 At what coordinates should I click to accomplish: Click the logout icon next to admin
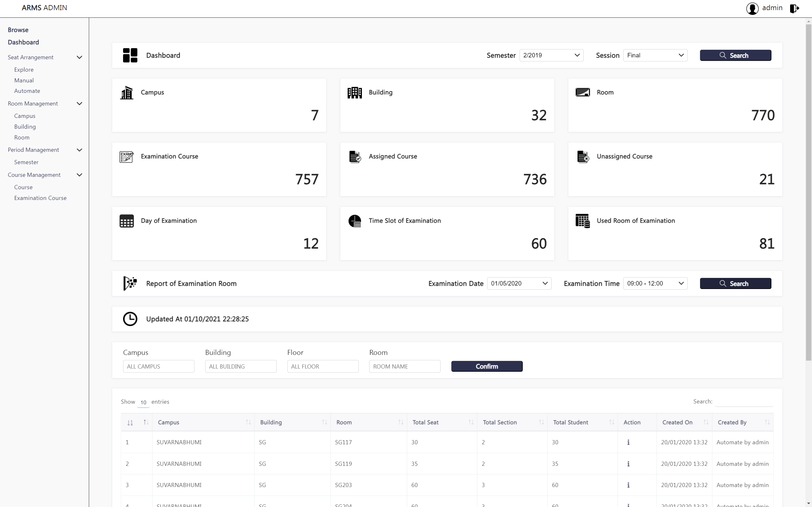click(794, 8)
